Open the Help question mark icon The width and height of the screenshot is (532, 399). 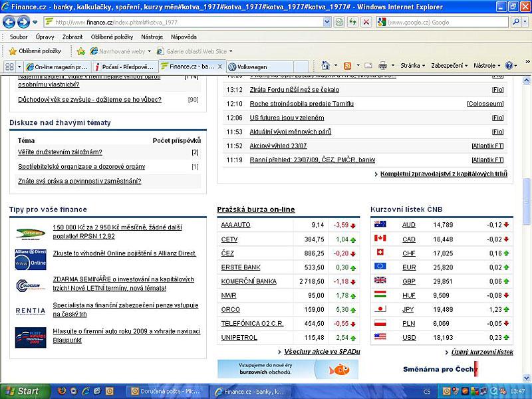click(x=509, y=65)
